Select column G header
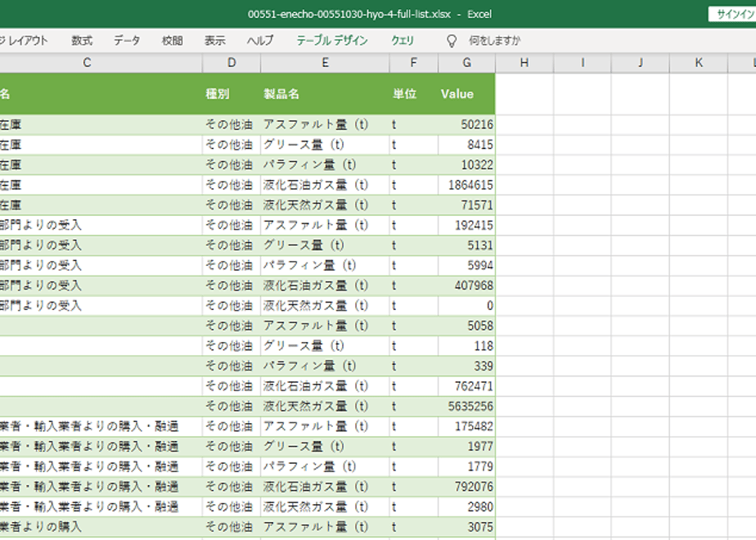 coord(466,63)
